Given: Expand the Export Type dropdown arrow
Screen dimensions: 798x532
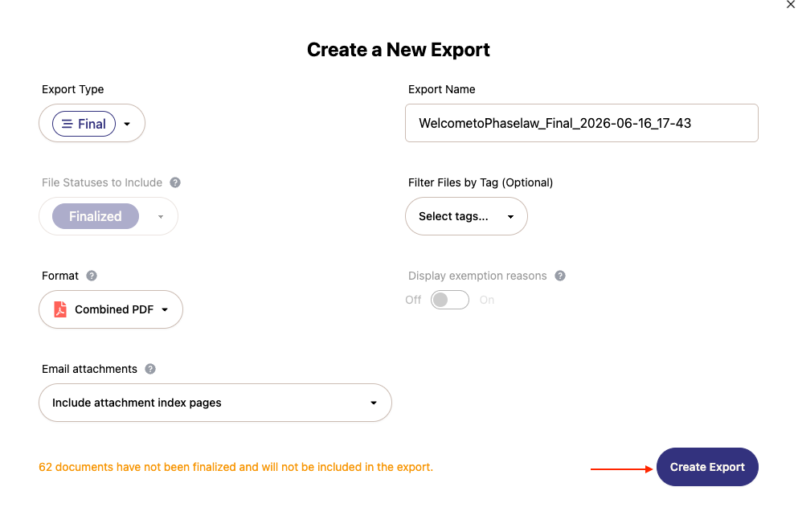Looking at the screenshot, I should click(x=127, y=124).
